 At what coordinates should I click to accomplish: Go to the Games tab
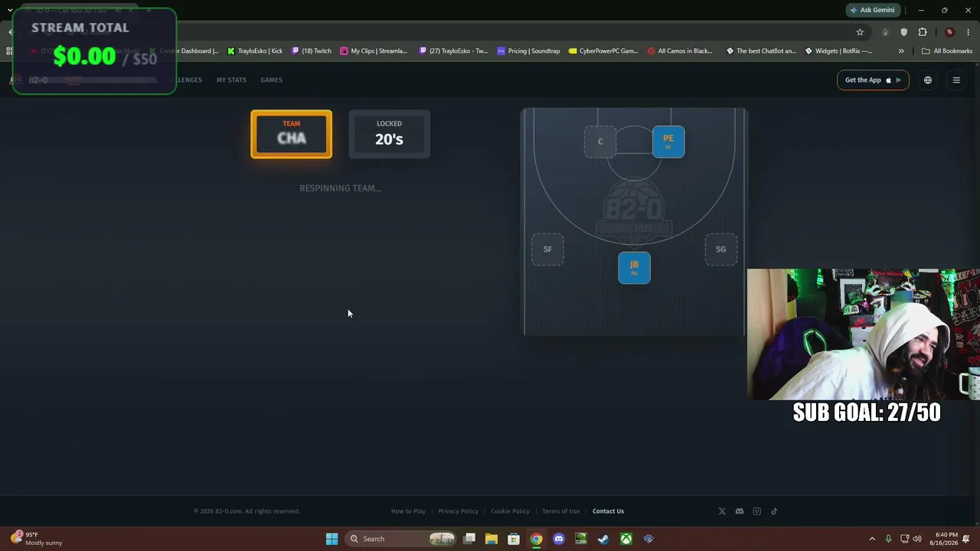[271, 80]
